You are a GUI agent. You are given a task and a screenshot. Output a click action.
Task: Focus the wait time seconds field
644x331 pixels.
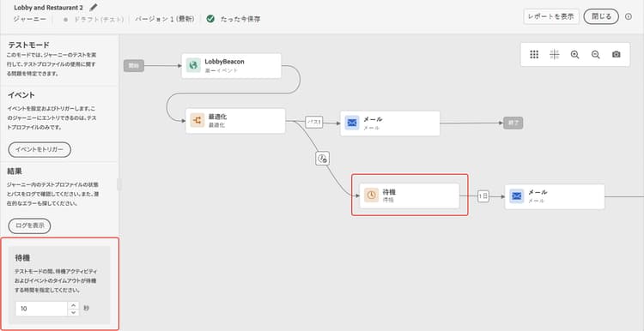(41, 309)
